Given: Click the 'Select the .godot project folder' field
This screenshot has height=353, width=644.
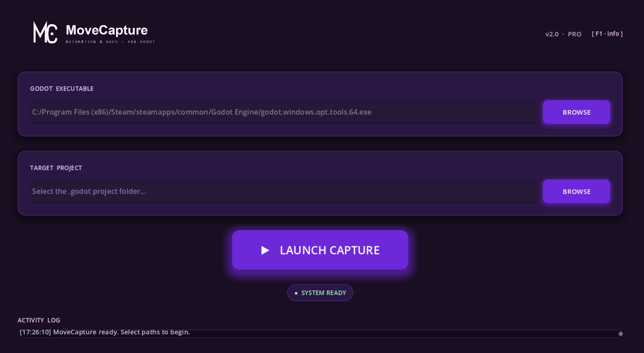Looking at the screenshot, I should pos(283,192).
